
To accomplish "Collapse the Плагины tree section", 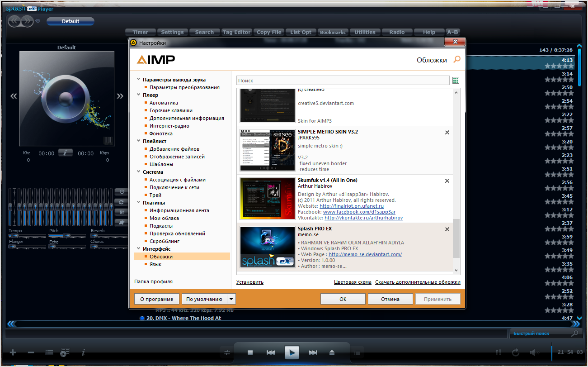I will 138,203.
